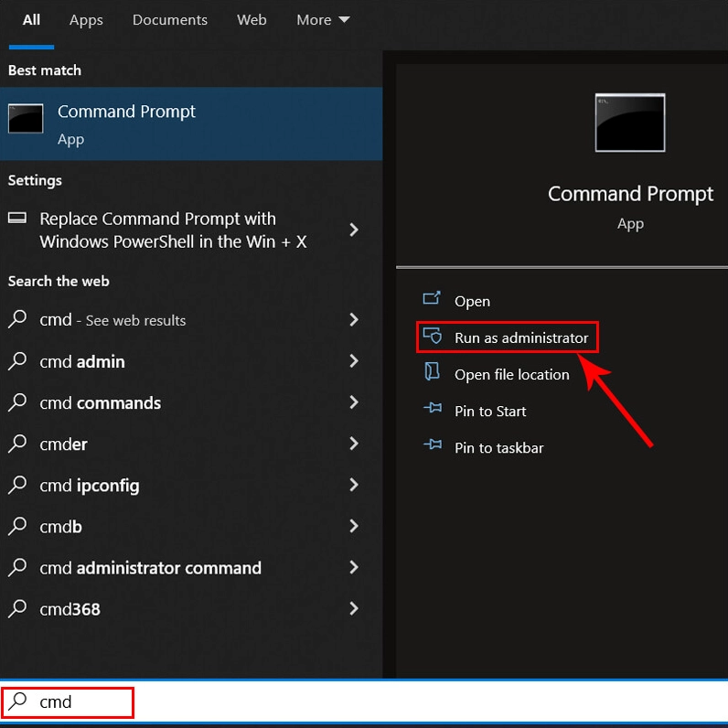Click the Command Prompt title in details panel

click(x=630, y=194)
